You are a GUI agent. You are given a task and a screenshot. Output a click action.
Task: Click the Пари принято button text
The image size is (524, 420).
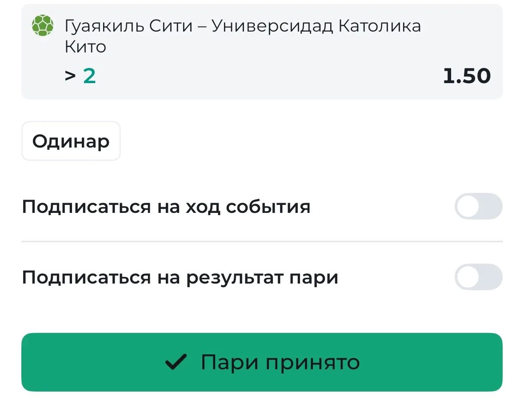click(280, 363)
